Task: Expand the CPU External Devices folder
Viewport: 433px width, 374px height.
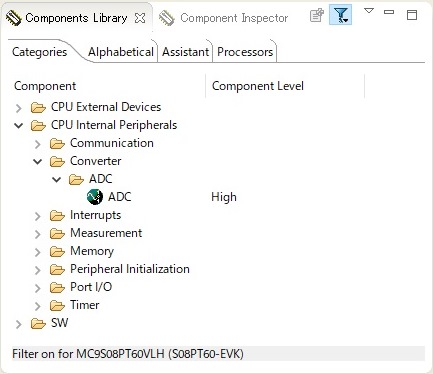Action: pos(19,108)
